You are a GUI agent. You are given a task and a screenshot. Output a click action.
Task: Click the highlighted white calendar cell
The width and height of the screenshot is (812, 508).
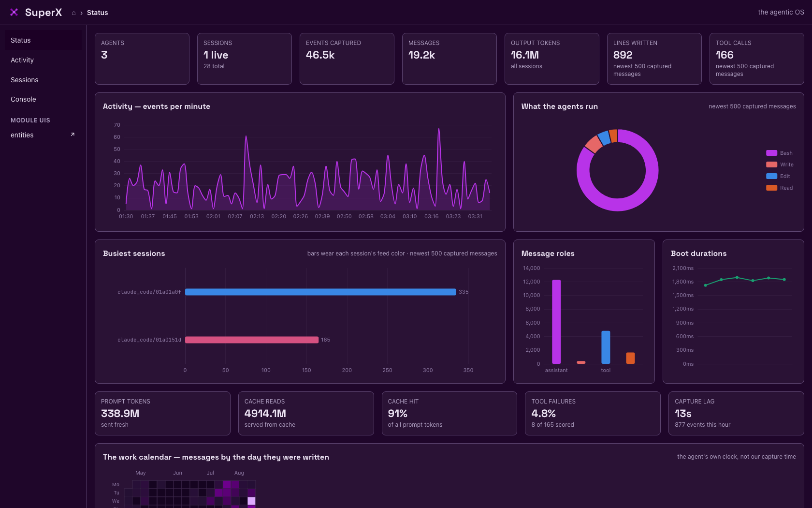(x=251, y=501)
